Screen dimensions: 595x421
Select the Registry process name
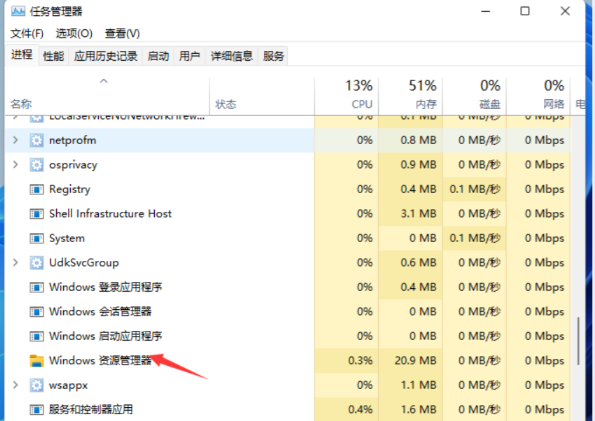click(x=70, y=189)
